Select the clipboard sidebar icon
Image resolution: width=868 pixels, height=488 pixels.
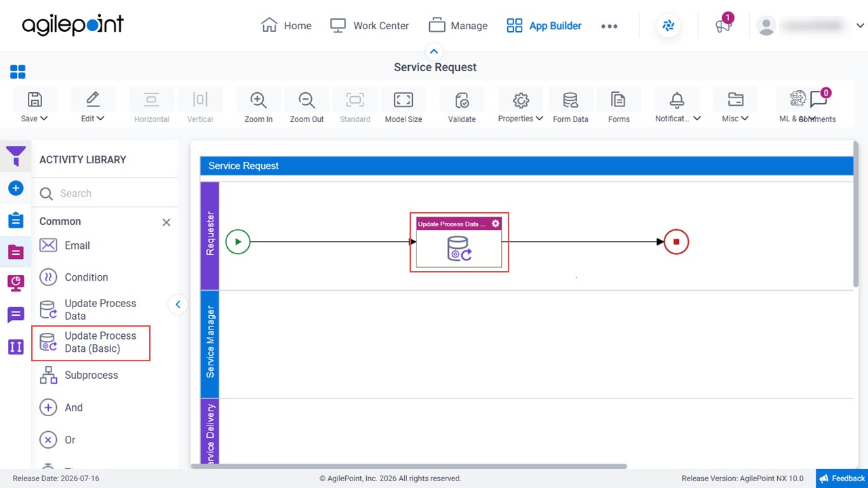tap(16, 220)
